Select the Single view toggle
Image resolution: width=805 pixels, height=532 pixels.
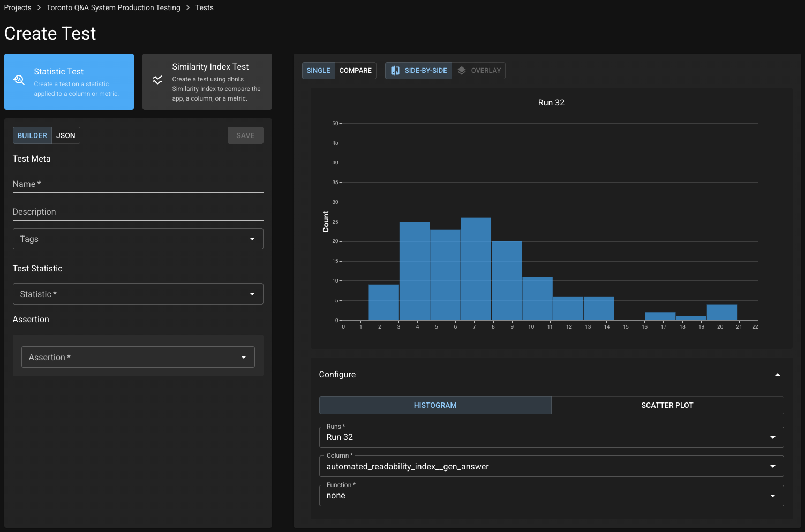click(318, 71)
